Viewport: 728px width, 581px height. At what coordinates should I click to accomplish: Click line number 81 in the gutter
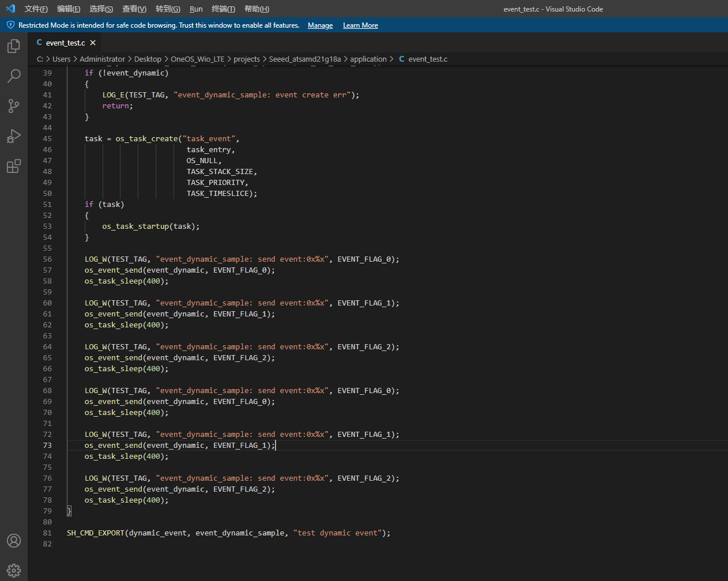click(x=47, y=533)
